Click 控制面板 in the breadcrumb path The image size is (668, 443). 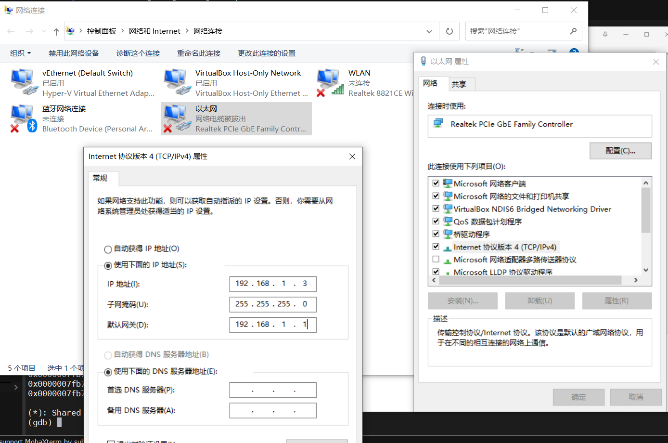pyautogui.click(x=101, y=31)
